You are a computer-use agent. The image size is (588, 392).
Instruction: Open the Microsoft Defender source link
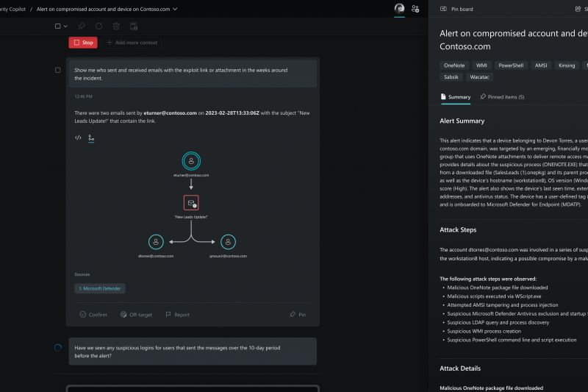click(100, 288)
